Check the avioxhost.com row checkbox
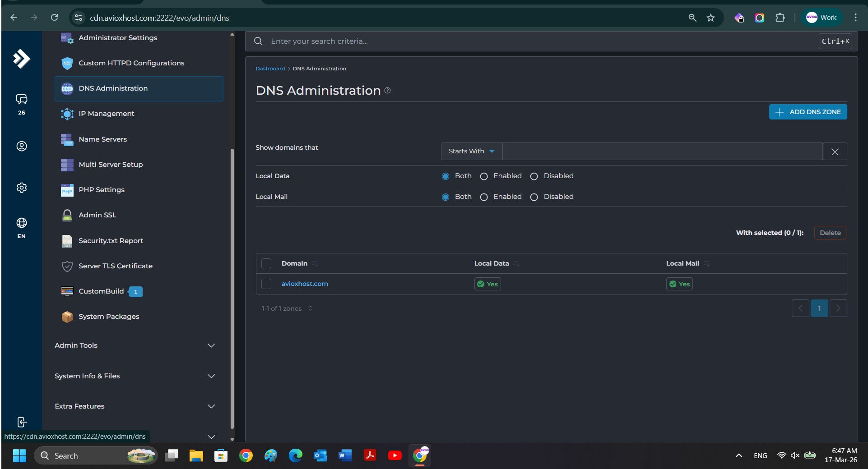 point(266,284)
